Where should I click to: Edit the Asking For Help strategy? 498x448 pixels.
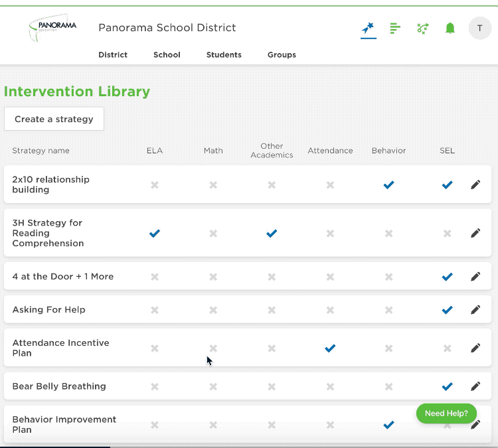pos(475,309)
